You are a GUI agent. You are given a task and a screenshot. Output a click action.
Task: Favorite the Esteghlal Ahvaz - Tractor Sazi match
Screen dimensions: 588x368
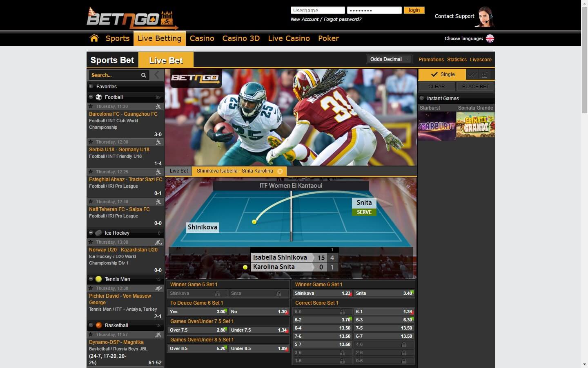(91, 172)
